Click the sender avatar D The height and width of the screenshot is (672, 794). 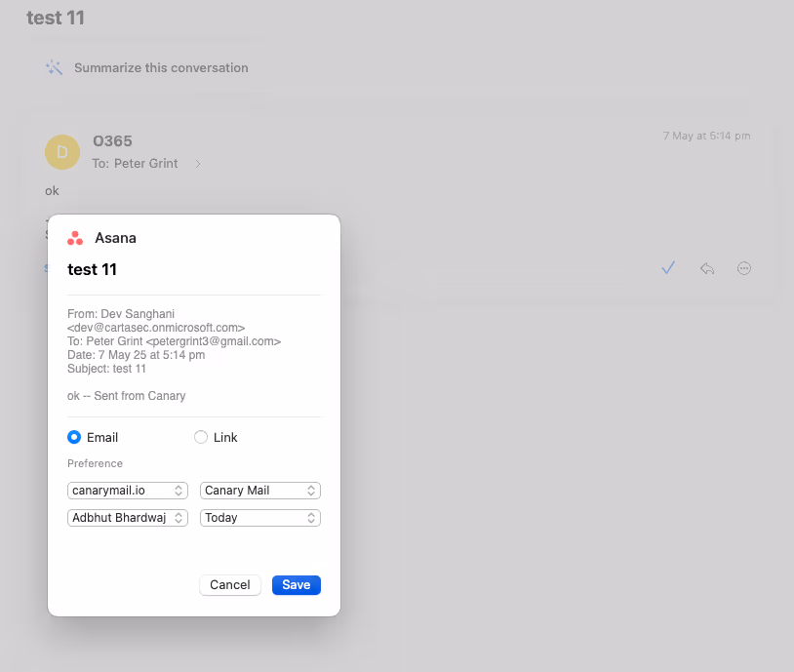(62, 152)
